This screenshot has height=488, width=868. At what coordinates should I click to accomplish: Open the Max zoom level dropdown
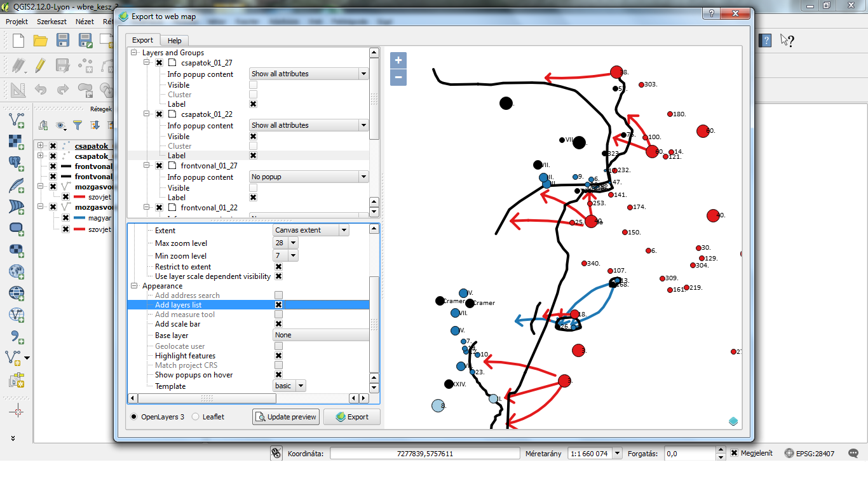(x=285, y=243)
